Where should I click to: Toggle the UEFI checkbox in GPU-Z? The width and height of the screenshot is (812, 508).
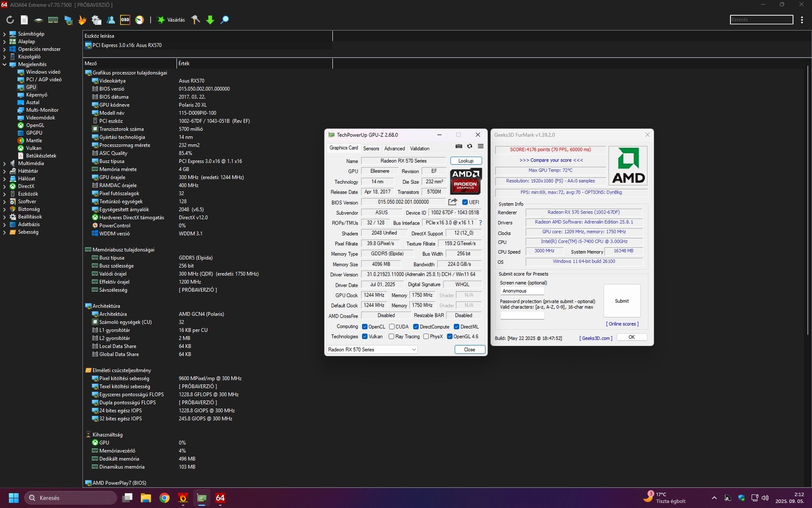(x=465, y=202)
